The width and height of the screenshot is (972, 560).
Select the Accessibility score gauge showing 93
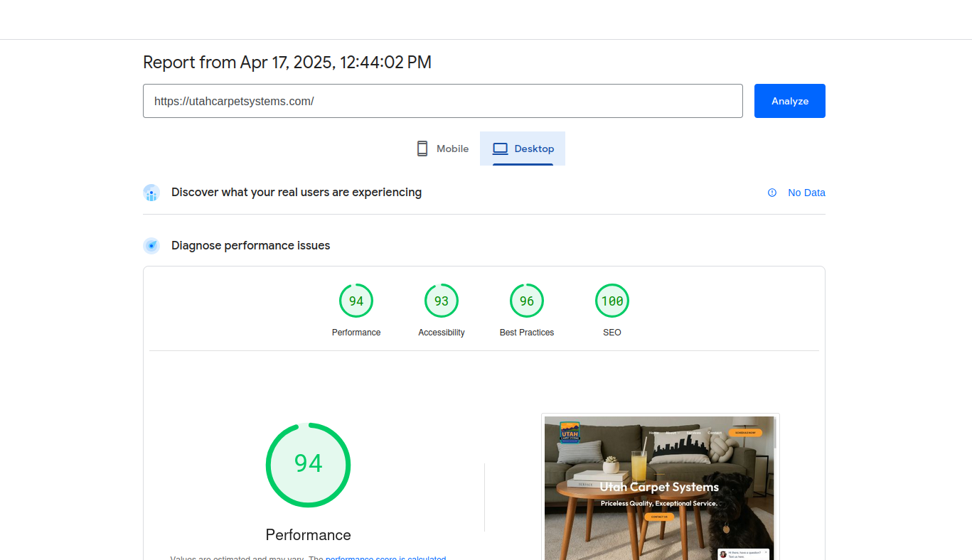(442, 301)
